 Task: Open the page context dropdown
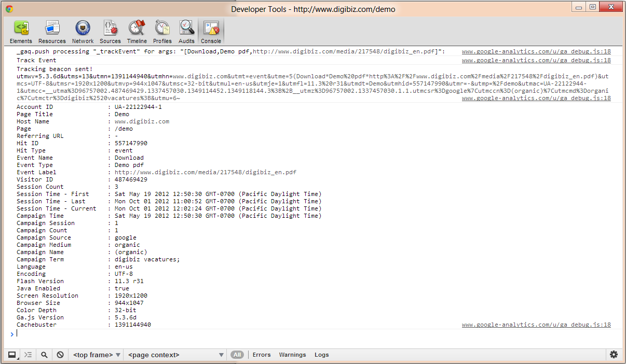point(175,355)
